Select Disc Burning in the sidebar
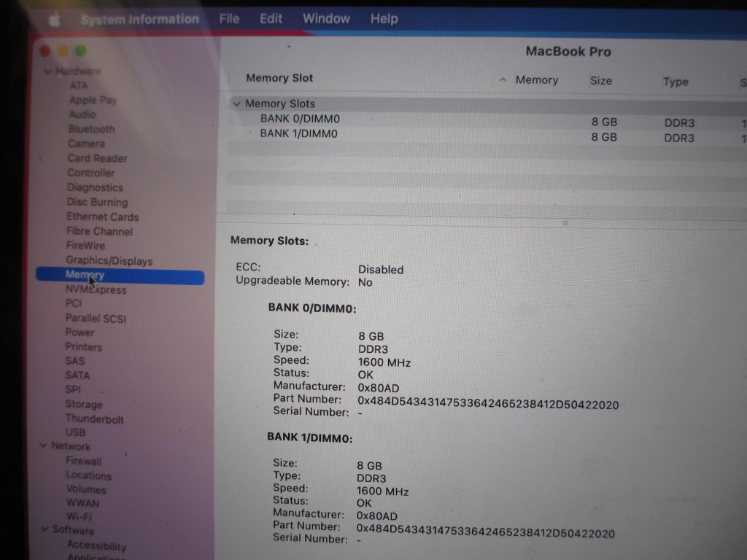The width and height of the screenshot is (747, 560). coord(97,202)
